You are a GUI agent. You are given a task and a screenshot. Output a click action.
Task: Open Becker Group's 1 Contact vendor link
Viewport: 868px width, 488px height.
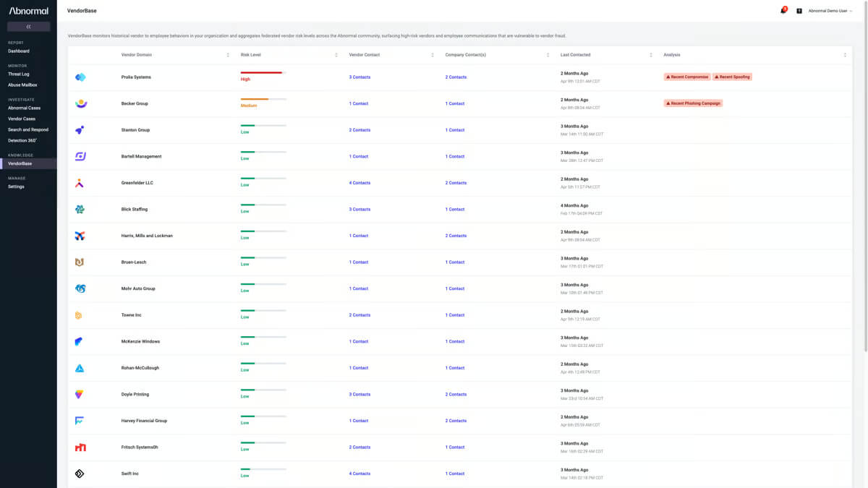click(x=359, y=103)
